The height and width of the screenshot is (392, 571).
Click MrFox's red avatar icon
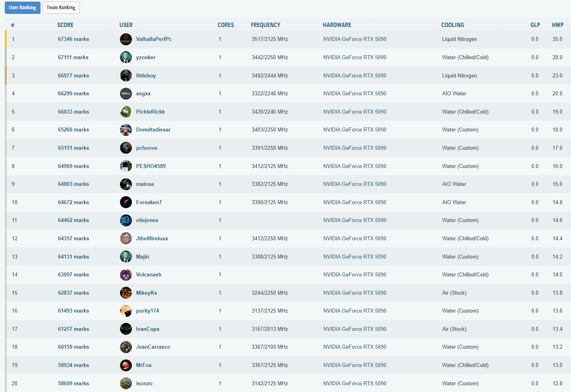coord(126,365)
